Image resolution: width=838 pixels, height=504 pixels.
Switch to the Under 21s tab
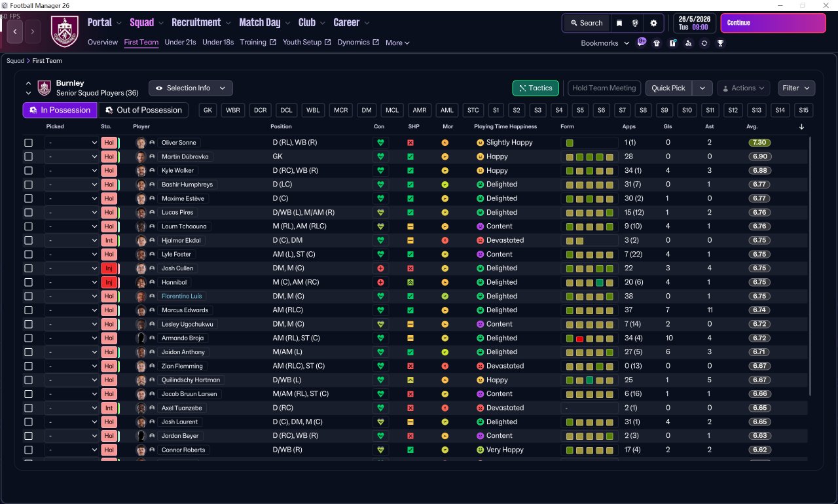tap(180, 43)
